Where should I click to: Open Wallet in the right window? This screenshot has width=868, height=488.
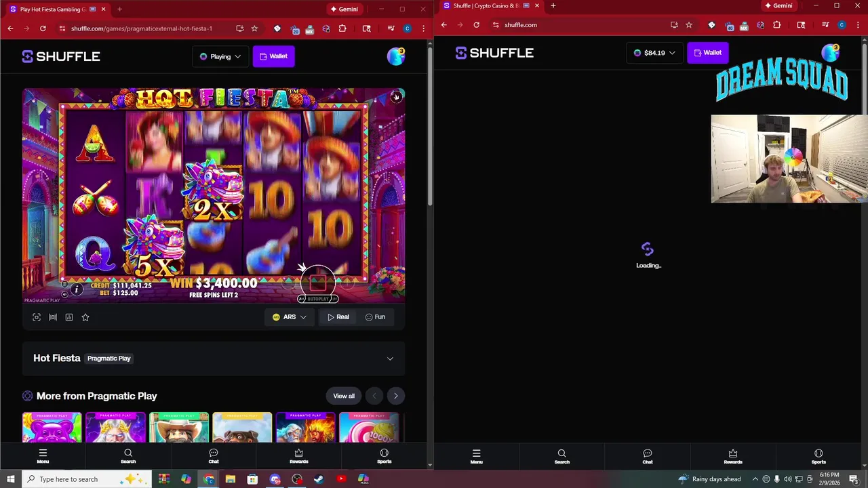pos(708,53)
